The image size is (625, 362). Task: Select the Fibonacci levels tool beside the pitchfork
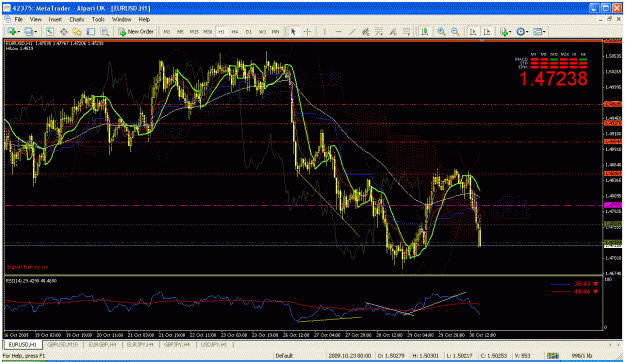406,31
